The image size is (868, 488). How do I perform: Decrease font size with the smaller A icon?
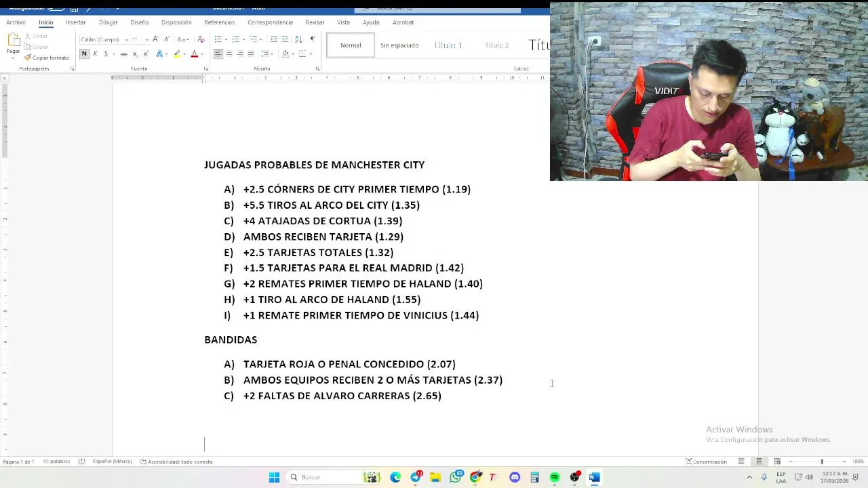click(167, 39)
